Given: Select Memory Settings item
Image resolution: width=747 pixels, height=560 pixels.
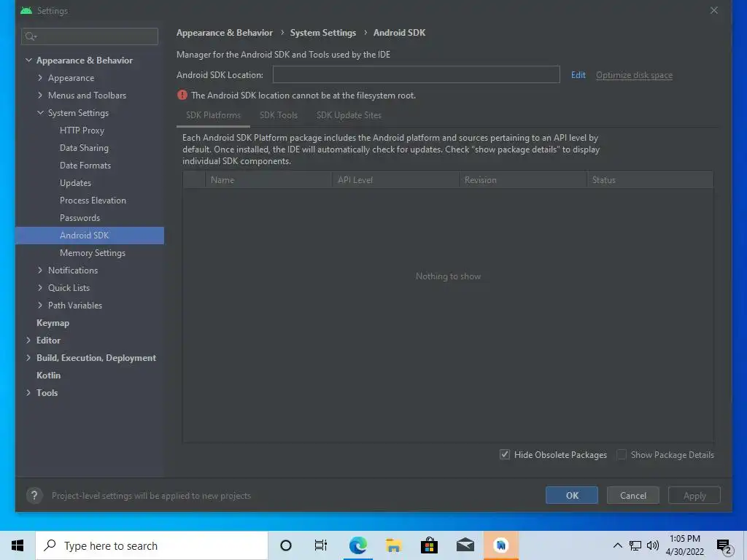Looking at the screenshot, I should click(x=93, y=253).
